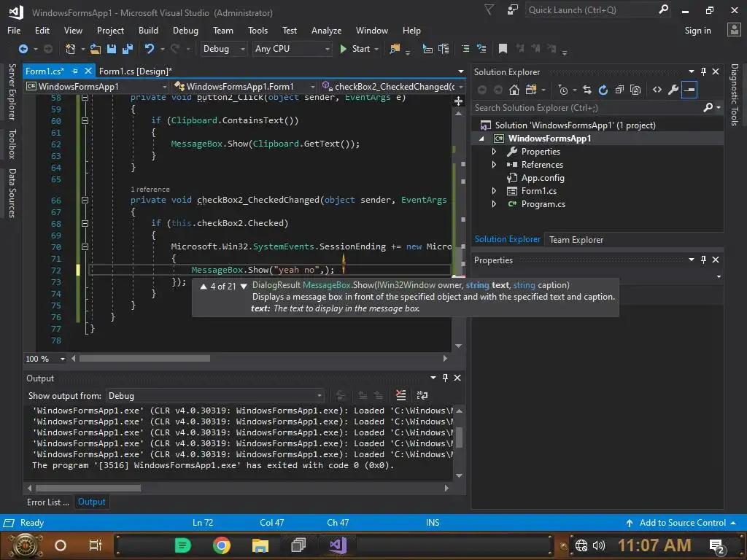Open the Toolbox side tab
This screenshot has width=747, height=560.
click(12, 144)
